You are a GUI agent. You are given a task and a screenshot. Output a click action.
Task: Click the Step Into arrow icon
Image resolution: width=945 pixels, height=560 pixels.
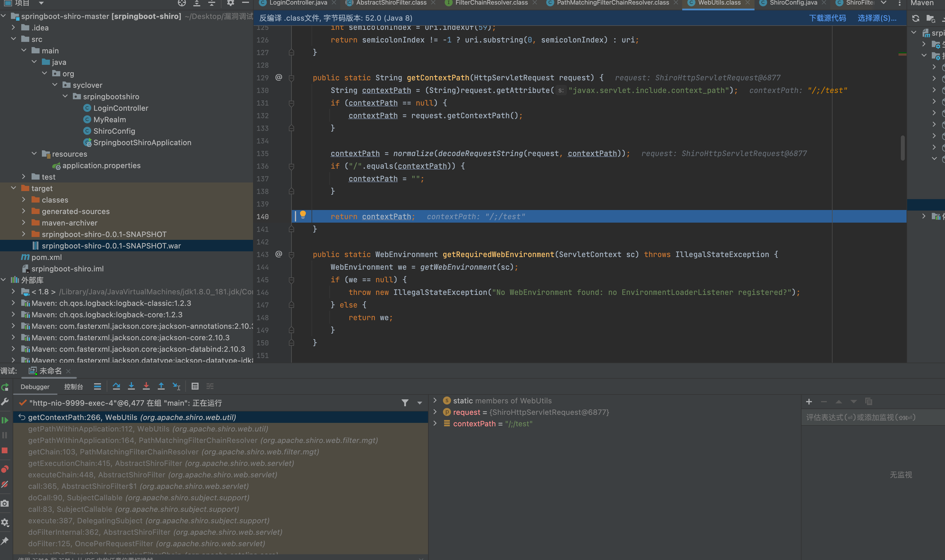point(131,386)
